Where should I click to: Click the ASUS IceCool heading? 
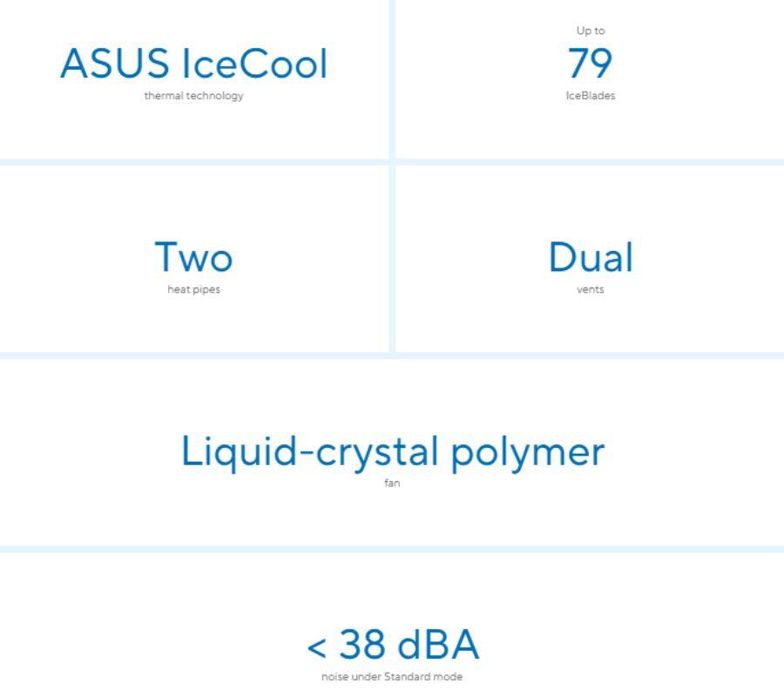pyautogui.click(x=193, y=64)
